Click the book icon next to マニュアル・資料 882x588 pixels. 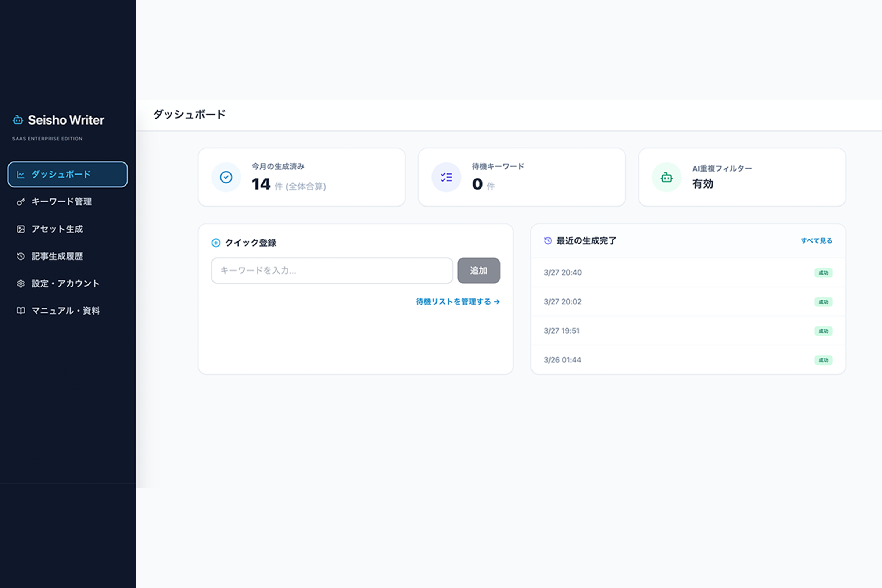pyautogui.click(x=21, y=311)
